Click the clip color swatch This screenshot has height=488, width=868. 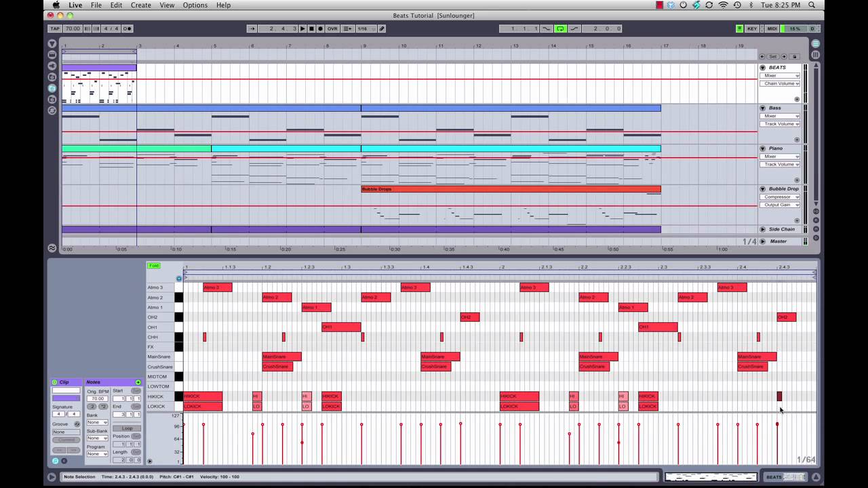tap(66, 399)
